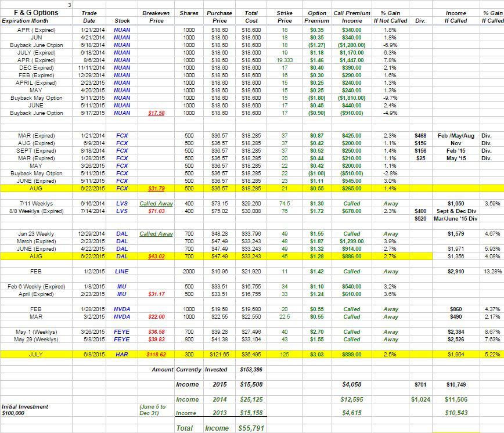This screenshot has width=504, height=433.
Task: Click the 'If Not Called' header cell
Action: (x=390, y=20)
